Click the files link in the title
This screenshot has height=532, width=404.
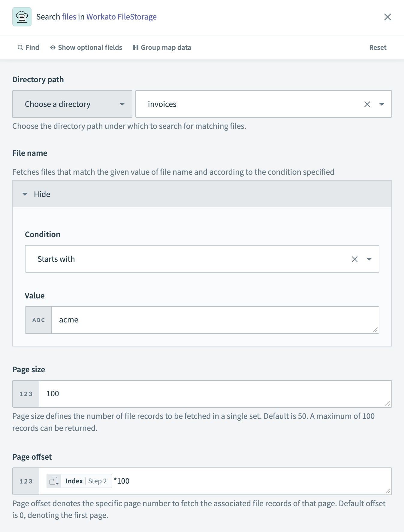[69, 17]
